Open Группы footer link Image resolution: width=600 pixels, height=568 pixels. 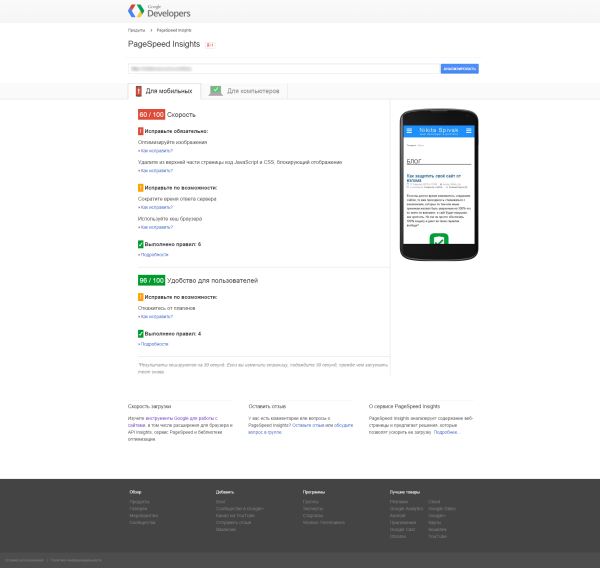point(311,502)
